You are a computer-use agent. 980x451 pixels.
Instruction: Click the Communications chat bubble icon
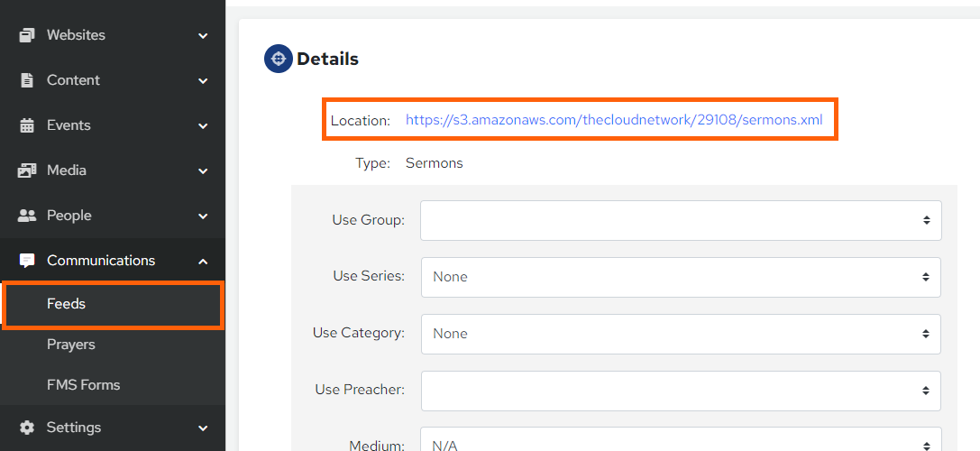[x=27, y=261]
